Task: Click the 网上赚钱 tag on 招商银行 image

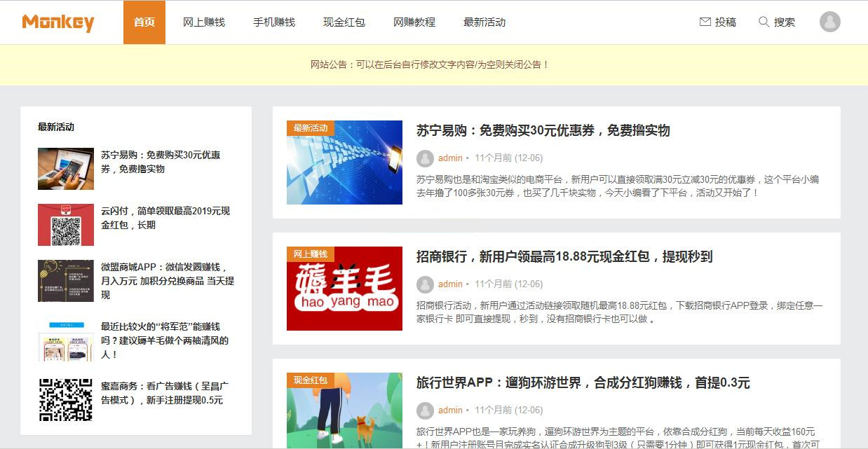Action: coord(311,254)
